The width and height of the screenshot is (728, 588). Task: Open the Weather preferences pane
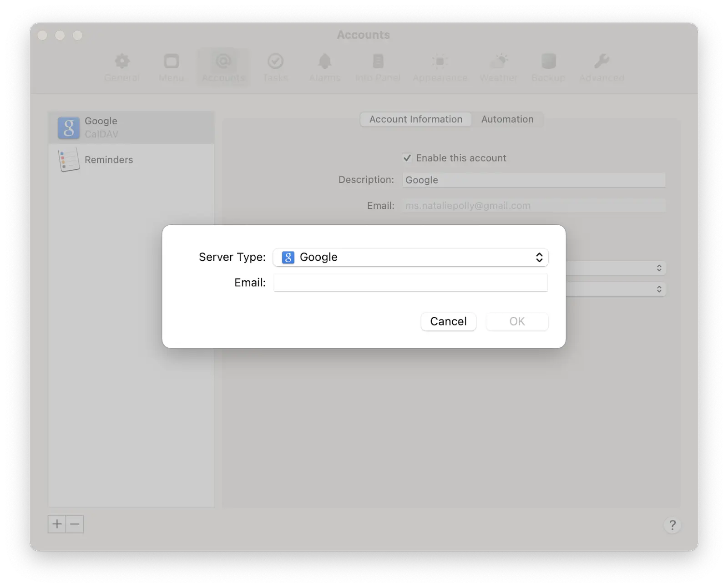pos(499,67)
